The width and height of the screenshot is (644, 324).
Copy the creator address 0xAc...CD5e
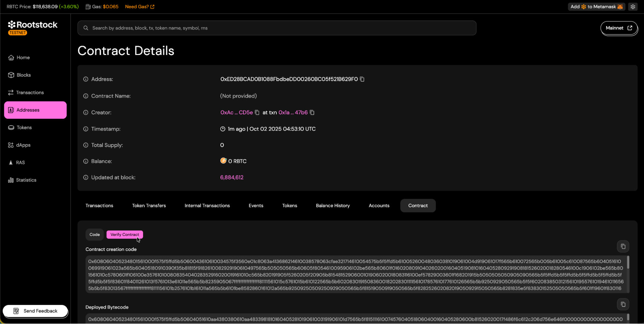coord(257,113)
